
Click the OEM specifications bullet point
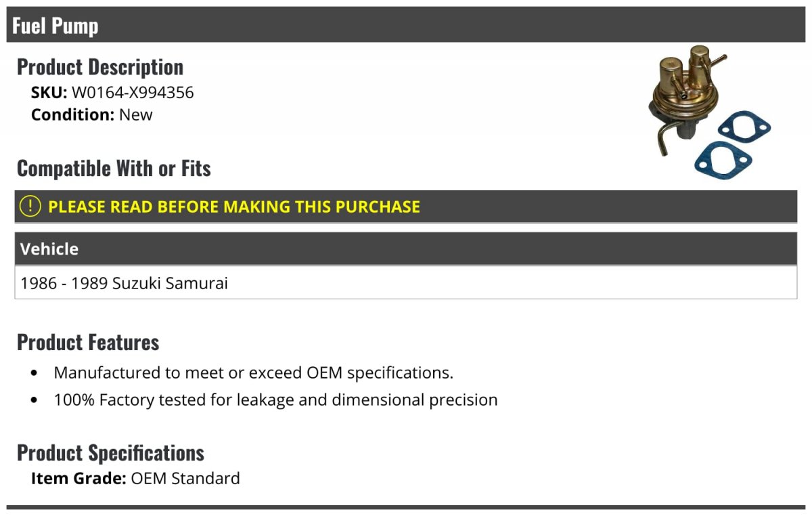coord(254,372)
